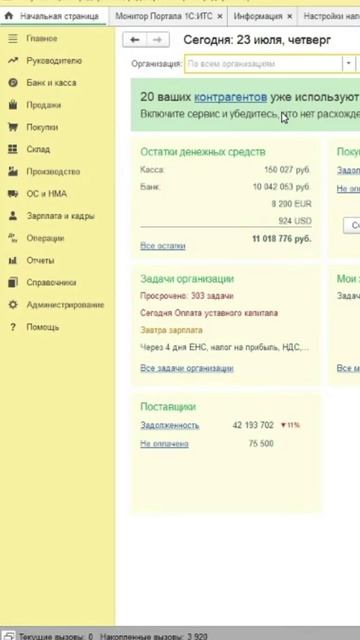Open the Продажи bag icon
The image size is (360, 640).
pyautogui.click(x=13, y=105)
